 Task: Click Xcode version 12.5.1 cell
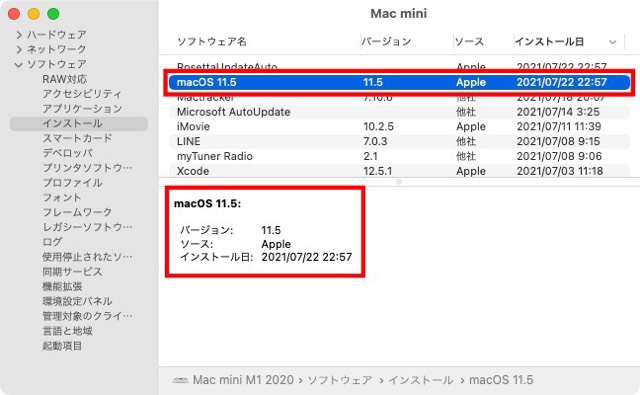[x=378, y=171]
